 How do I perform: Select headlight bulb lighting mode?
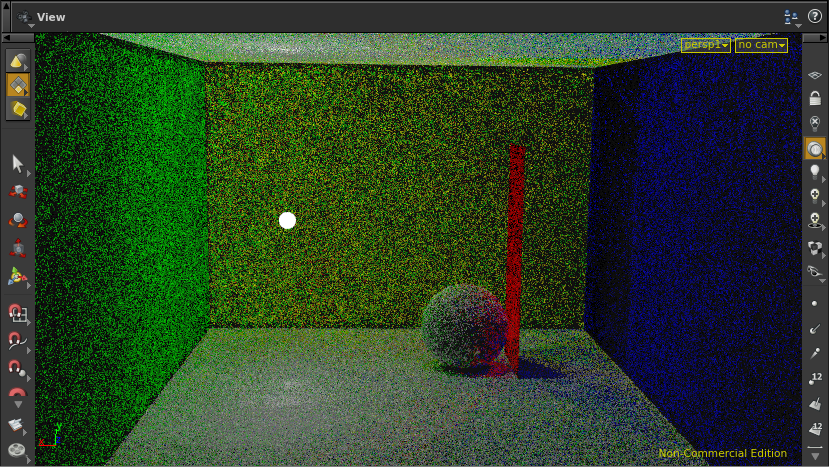815,171
